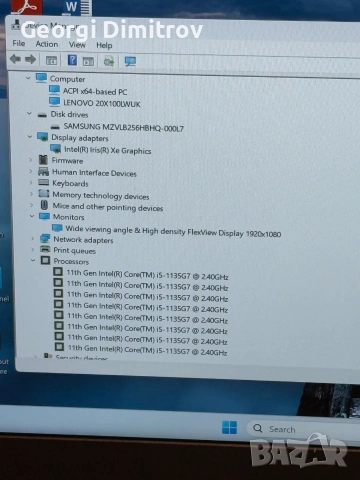This screenshot has height=480, width=360.
Task: Click the show/hide console tree icon
Action: pyautogui.click(x=51, y=60)
